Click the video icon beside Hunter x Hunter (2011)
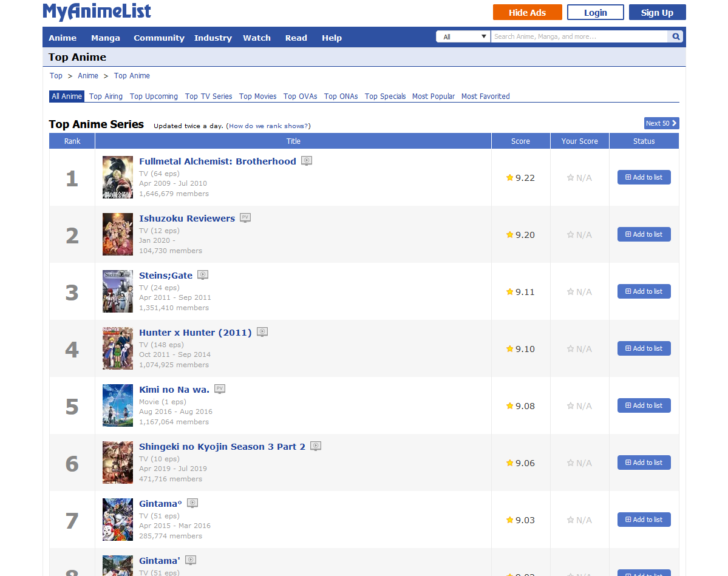Screen dimensions: 728x576 click(x=262, y=332)
